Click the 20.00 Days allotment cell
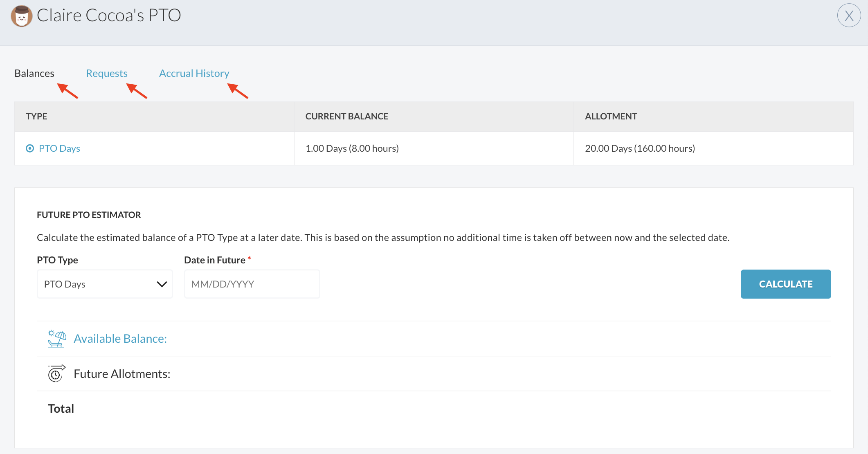Image resolution: width=868 pixels, height=454 pixels. pyautogui.click(x=640, y=148)
